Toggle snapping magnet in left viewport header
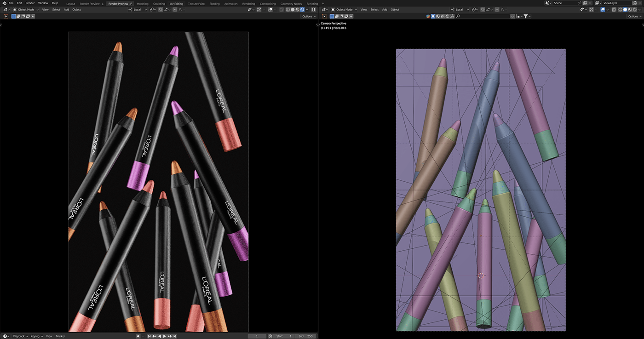The width and height of the screenshot is (644, 339). tap(160, 10)
